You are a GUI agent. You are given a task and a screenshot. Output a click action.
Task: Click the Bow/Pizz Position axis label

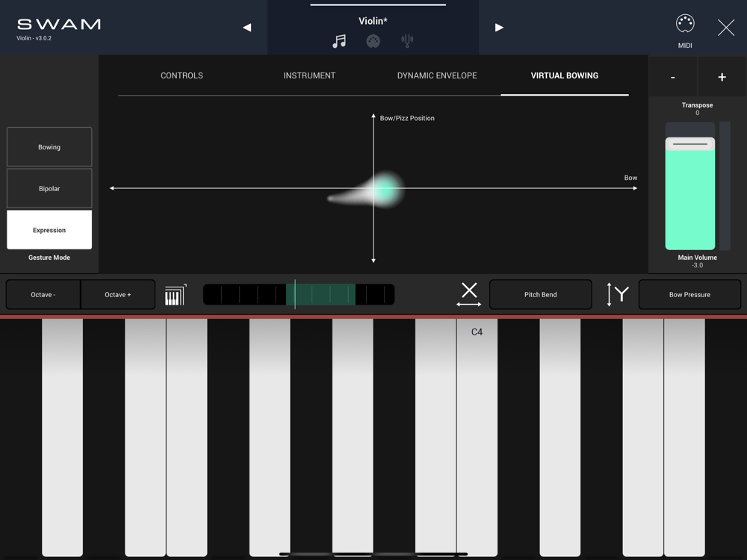[x=407, y=118]
